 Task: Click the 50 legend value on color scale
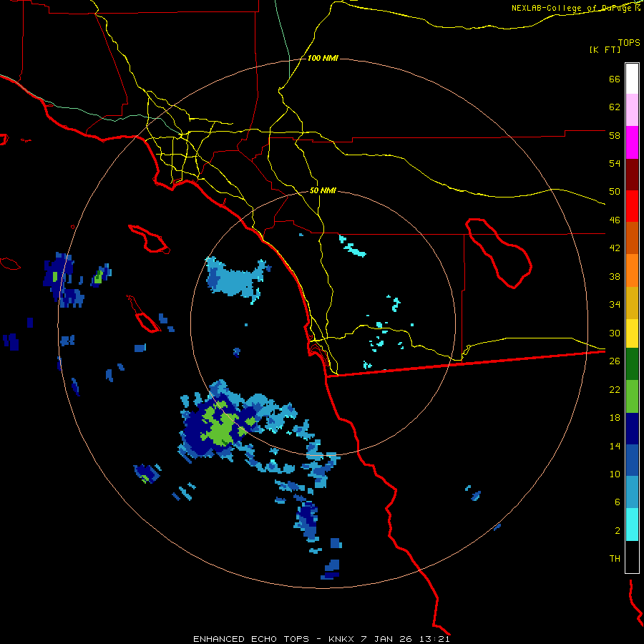(615, 192)
